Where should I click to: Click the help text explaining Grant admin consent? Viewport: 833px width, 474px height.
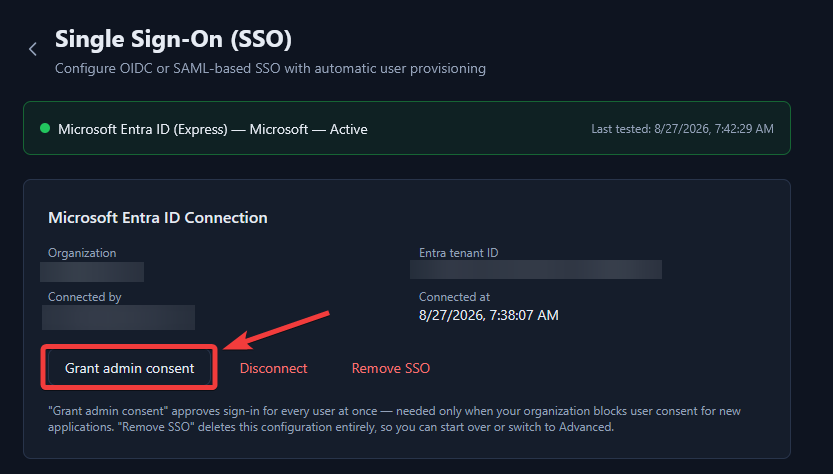[x=394, y=419]
